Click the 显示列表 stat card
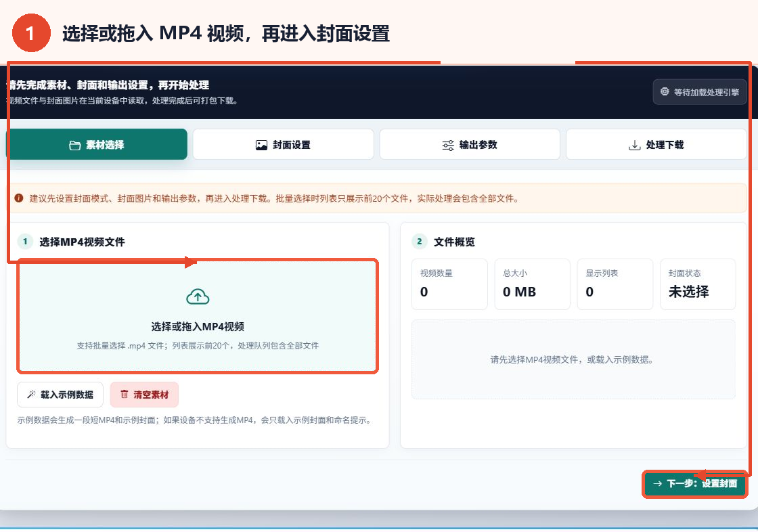Image resolution: width=758 pixels, height=532 pixels. click(615, 284)
